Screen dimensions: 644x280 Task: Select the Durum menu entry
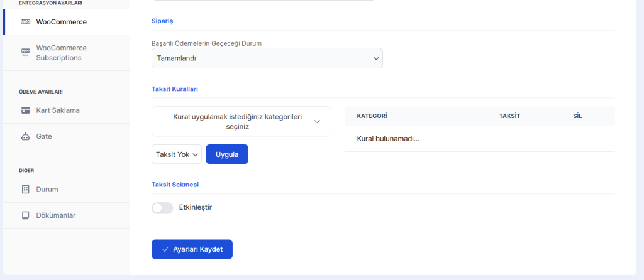pyautogui.click(x=47, y=189)
